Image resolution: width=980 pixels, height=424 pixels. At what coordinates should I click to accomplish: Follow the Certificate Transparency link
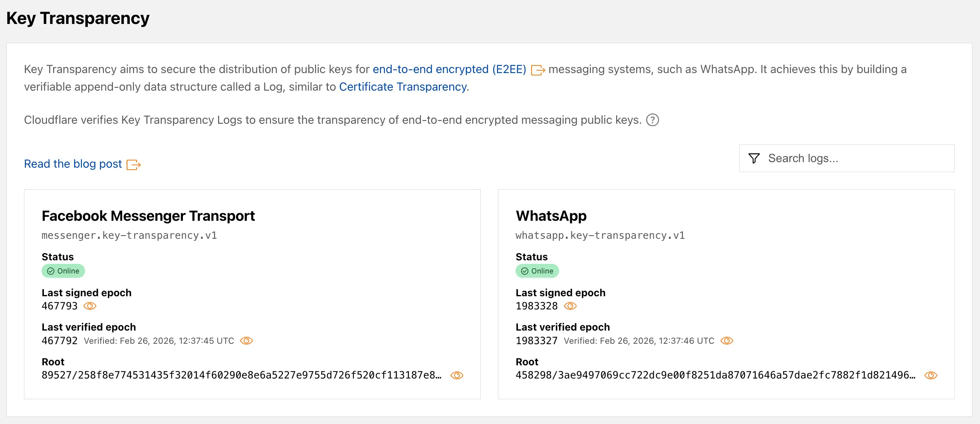403,86
